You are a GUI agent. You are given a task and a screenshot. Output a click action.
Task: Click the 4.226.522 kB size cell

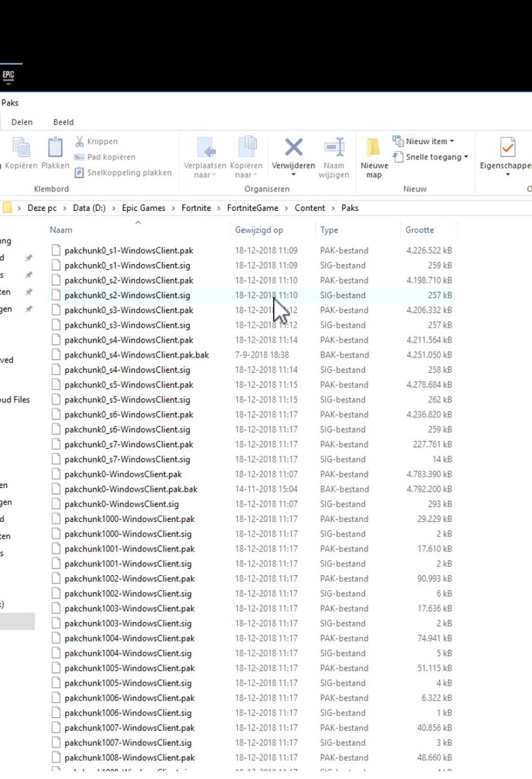coord(429,250)
